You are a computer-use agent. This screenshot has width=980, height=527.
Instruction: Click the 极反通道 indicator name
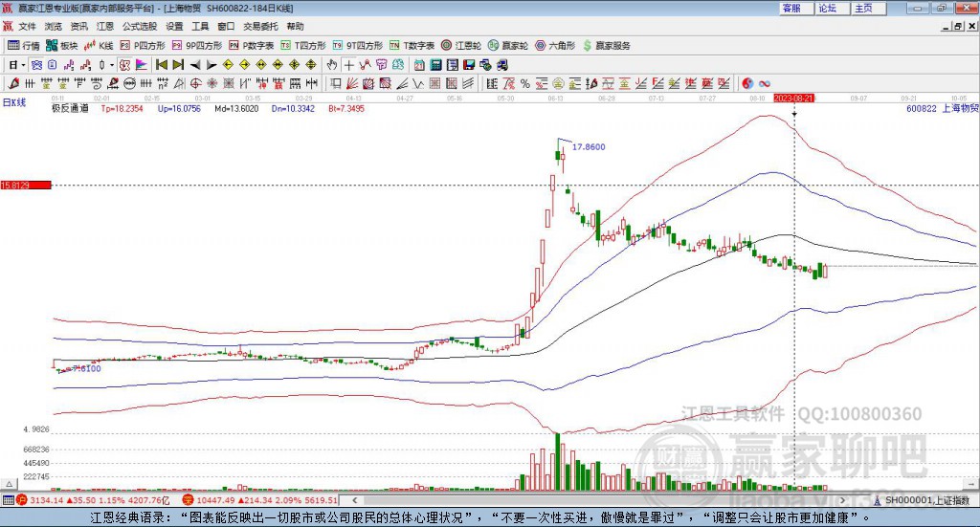(x=70, y=109)
